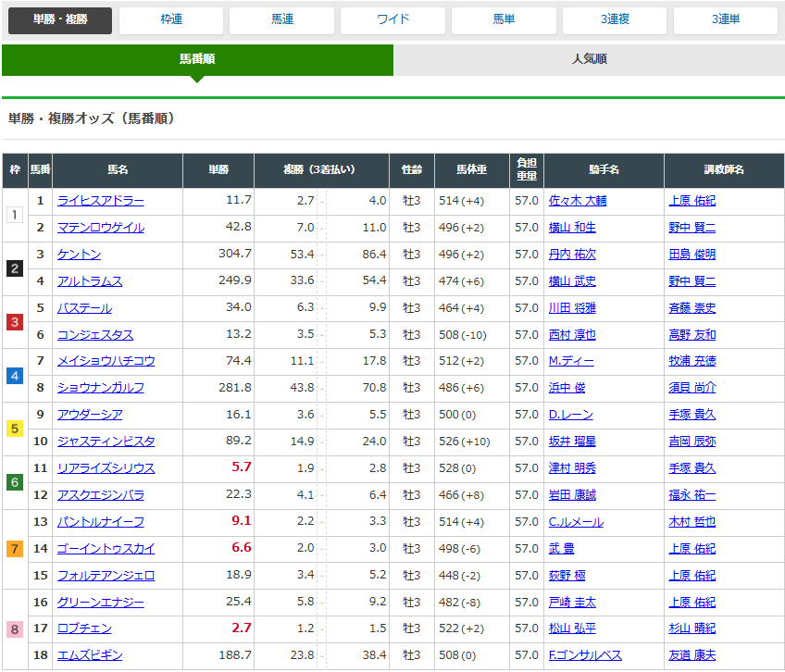Open horse パントルナイーフ link
The height and width of the screenshot is (672, 785).
click(x=101, y=522)
